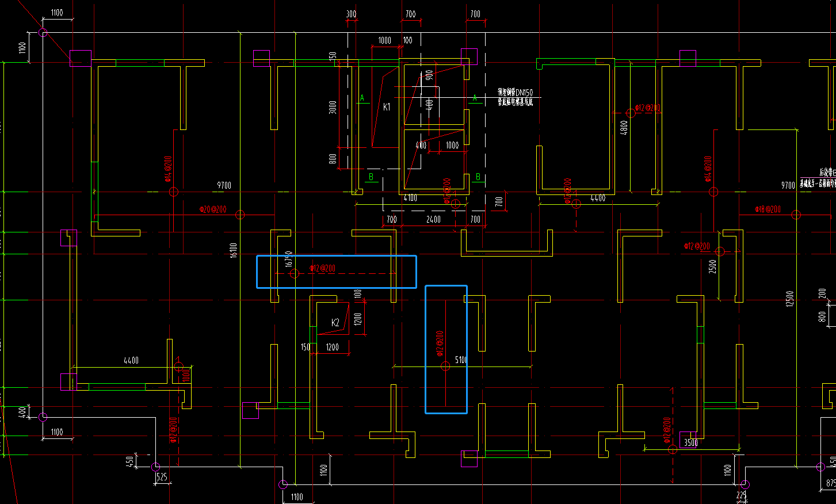Screen dimensions: 836x504
Task: Click the 225 dimension value
Action: tap(741, 495)
